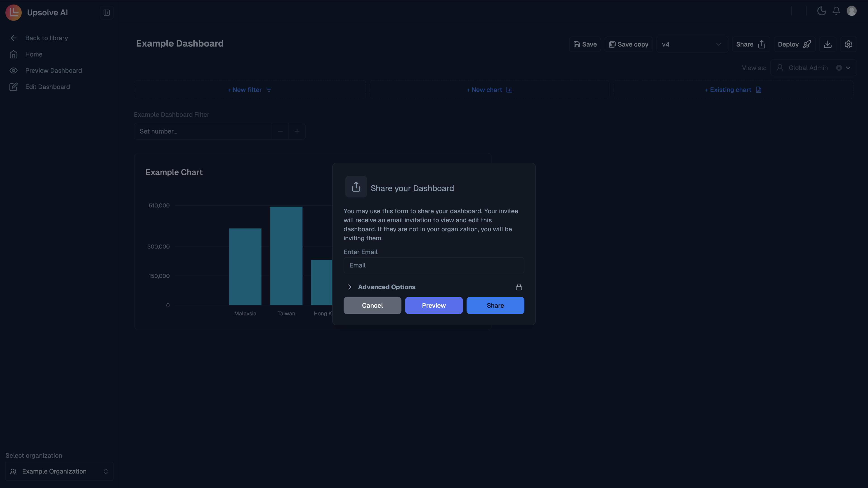Open dashboard settings gear icon
Image resolution: width=868 pixels, height=488 pixels.
coord(849,44)
